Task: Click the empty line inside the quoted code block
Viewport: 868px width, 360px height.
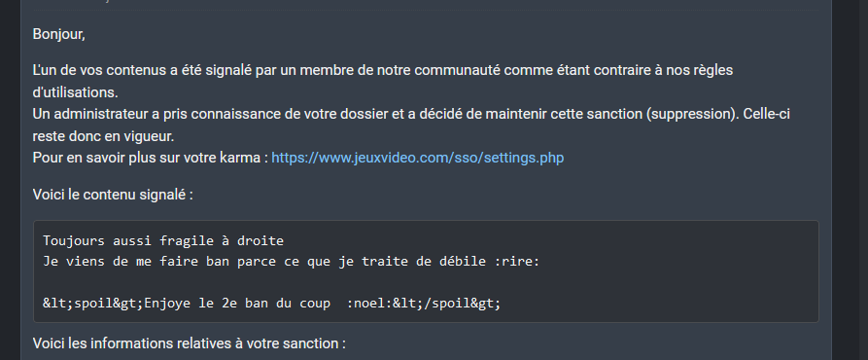Action: [426, 282]
